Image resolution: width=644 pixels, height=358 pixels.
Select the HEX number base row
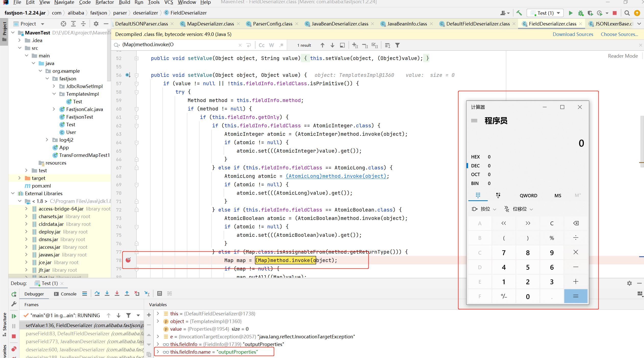coord(479,157)
